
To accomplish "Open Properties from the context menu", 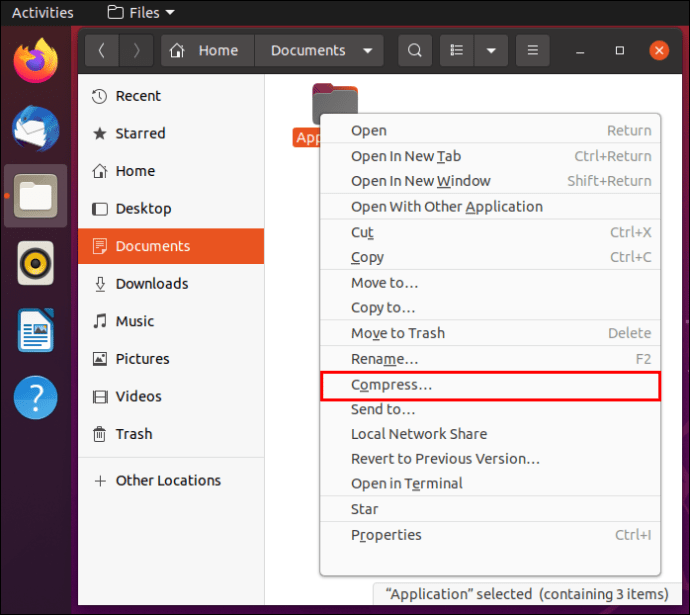I will pyautogui.click(x=490, y=535).
